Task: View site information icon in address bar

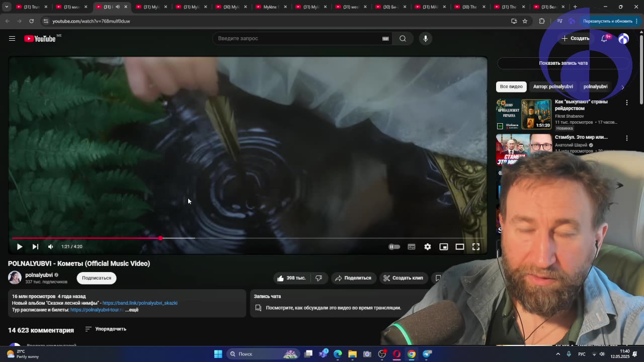Action: [x=46, y=21]
